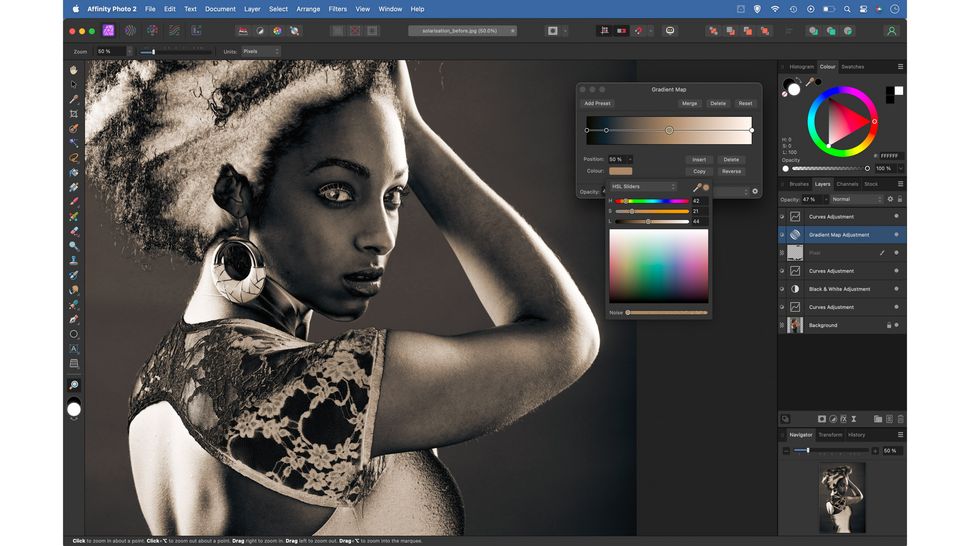The height and width of the screenshot is (546, 970).
Task: Open the Layers Opacity 47 % dropdown
Action: coord(825,199)
